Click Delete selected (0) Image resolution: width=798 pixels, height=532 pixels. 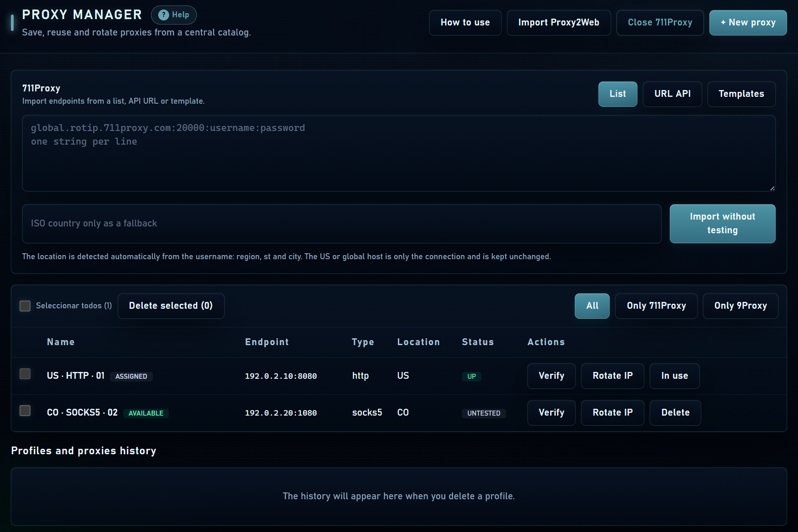click(x=171, y=306)
